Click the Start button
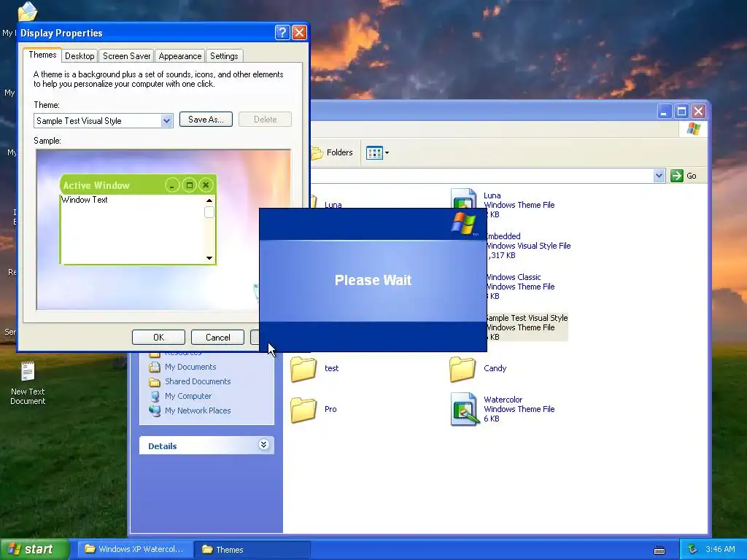 pos(35,549)
